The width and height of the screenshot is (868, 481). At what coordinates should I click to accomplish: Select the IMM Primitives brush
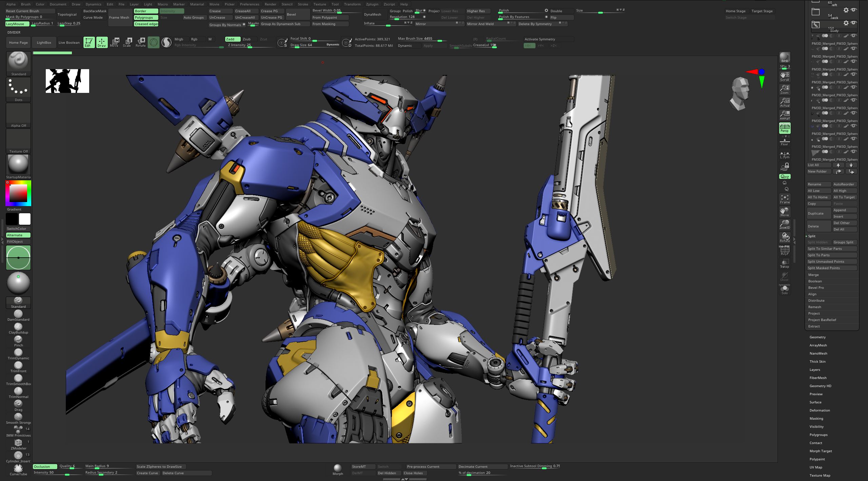click(x=18, y=431)
